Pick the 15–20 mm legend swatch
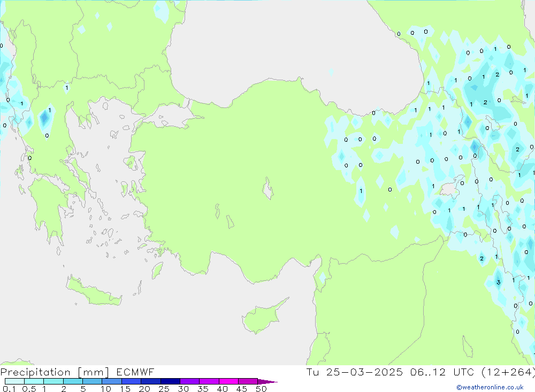This screenshot has height=392, width=535. click(131, 381)
